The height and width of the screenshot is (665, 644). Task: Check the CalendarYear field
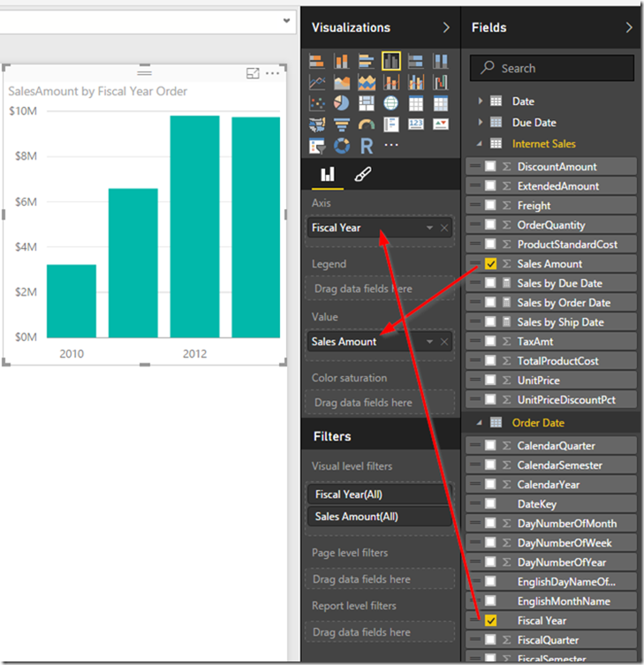(x=490, y=484)
